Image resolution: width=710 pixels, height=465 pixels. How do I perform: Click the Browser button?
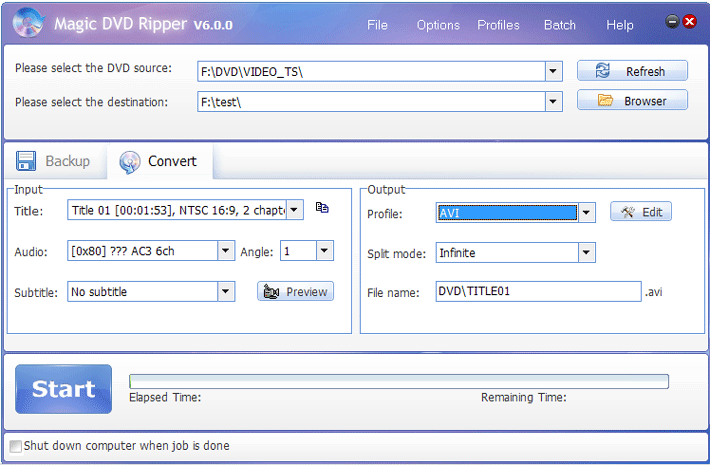pyautogui.click(x=632, y=100)
